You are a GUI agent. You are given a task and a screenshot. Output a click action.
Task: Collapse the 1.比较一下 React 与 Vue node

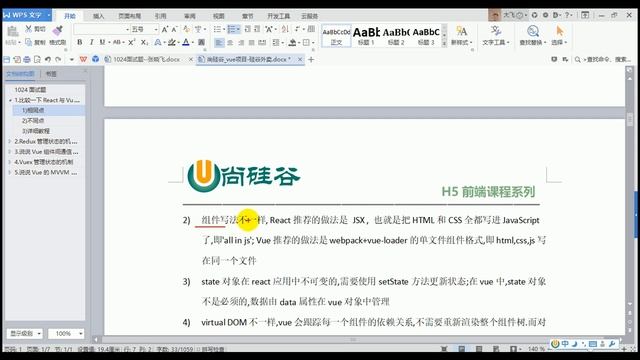tap(10, 100)
